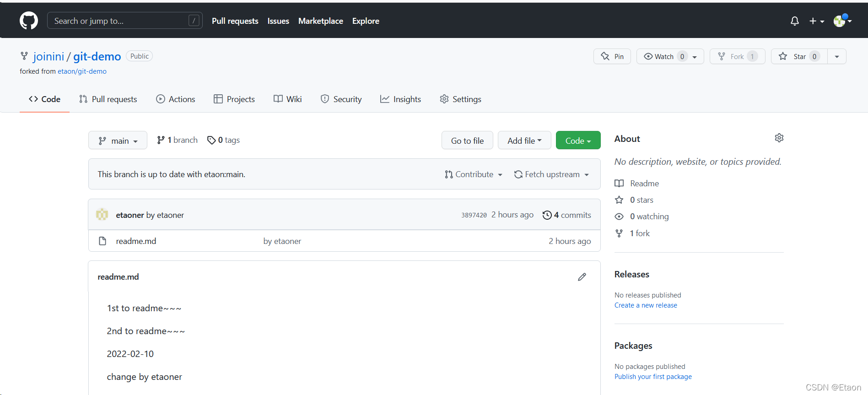
Task: Click the tags label icon
Action: click(x=211, y=140)
